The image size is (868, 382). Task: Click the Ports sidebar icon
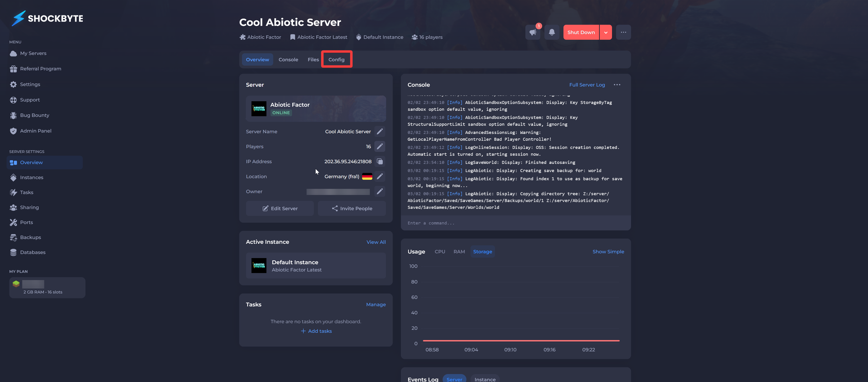[x=13, y=222]
